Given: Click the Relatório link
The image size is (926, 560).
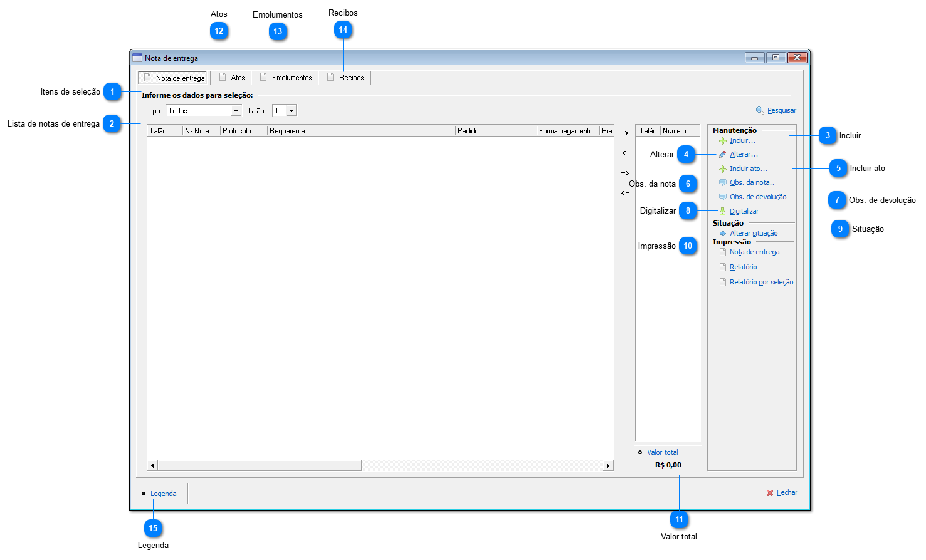Looking at the screenshot, I should click(744, 267).
